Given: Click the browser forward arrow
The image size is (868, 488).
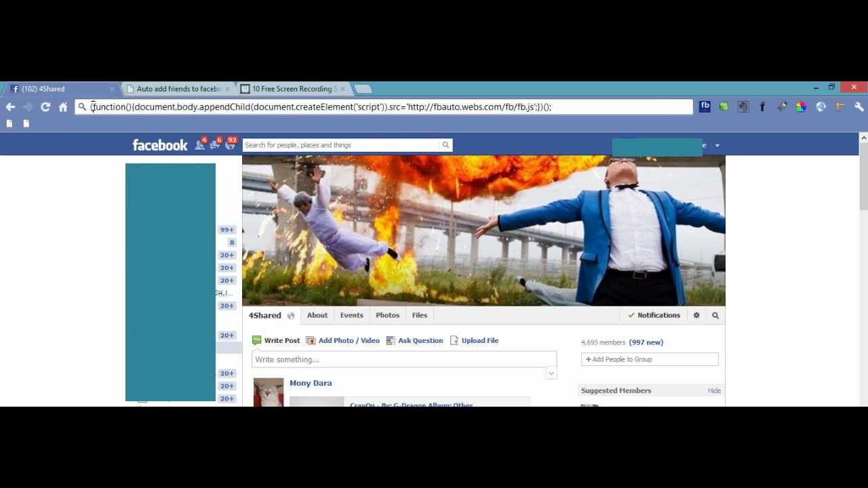Looking at the screenshot, I should pyautogui.click(x=28, y=107).
